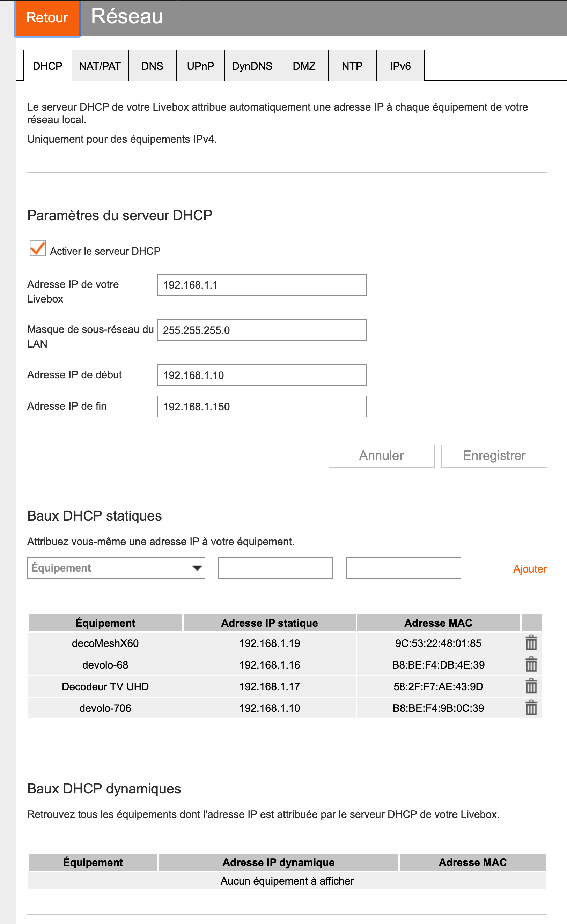Open the Équipement dropdown
Image resolution: width=567 pixels, height=924 pixels.
[116, 568]
